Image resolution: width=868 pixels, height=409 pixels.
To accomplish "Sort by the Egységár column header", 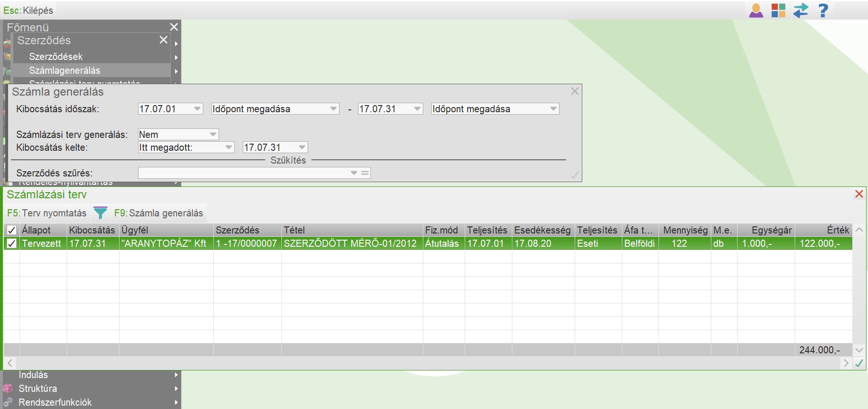I will (766, 230).
